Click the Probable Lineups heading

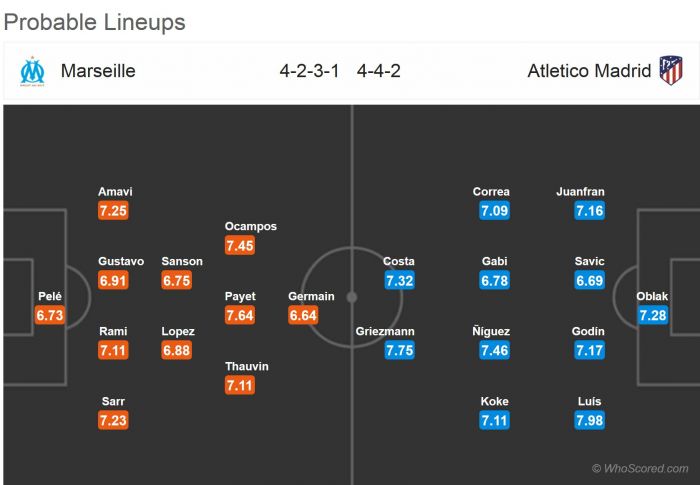pos(95,22)
